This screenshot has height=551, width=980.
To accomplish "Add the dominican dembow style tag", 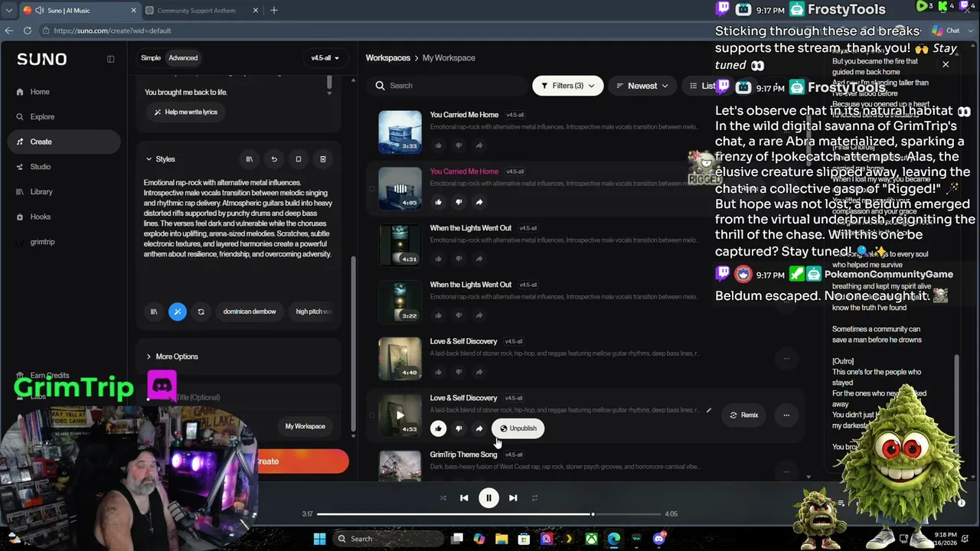I will (250, 311).
